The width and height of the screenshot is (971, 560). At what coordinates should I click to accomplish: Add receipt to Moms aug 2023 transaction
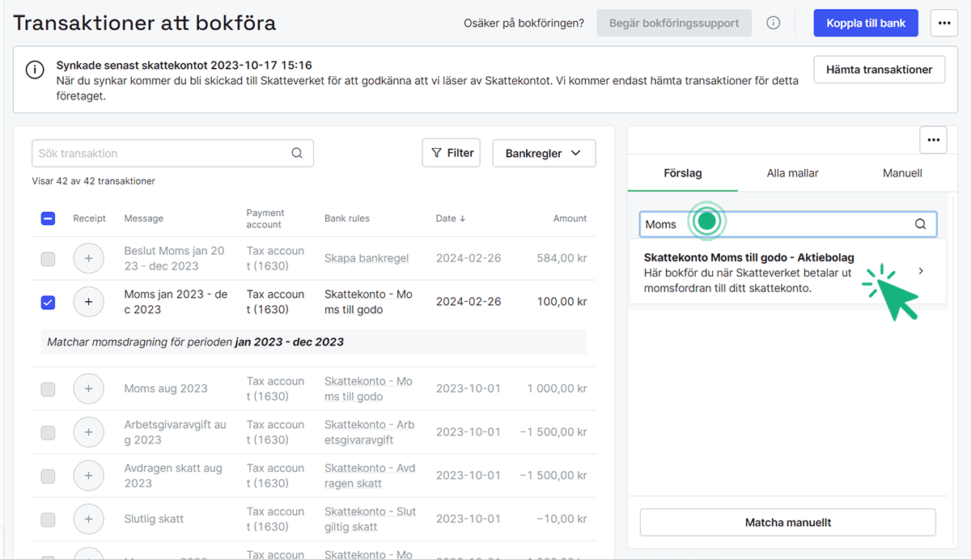pyautogui.click(x=88, y=388)
